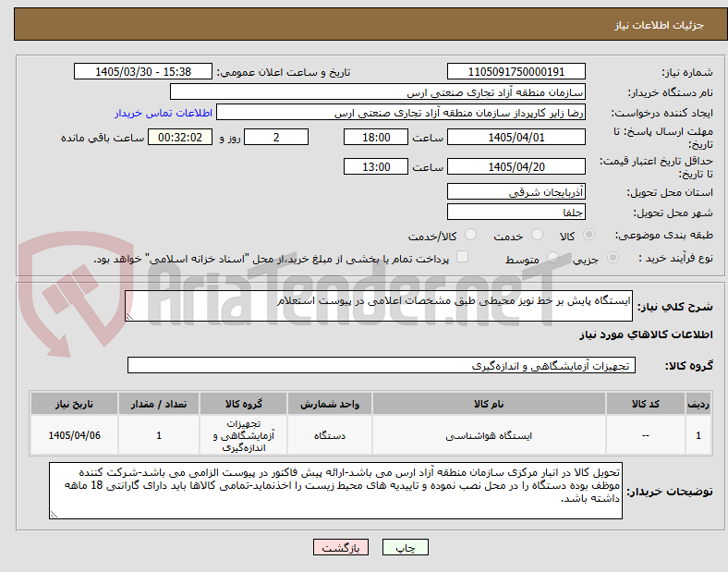
Task: Click the آذربایجان شرقی province field
Action: click(x=516, y=192)
